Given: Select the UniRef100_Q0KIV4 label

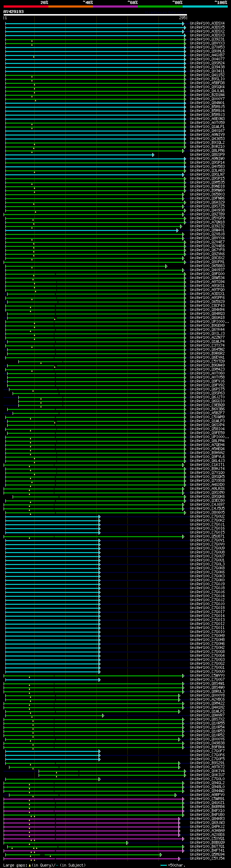Looking at the screenshot, I should pyautogui.click(x=207, y=771).
